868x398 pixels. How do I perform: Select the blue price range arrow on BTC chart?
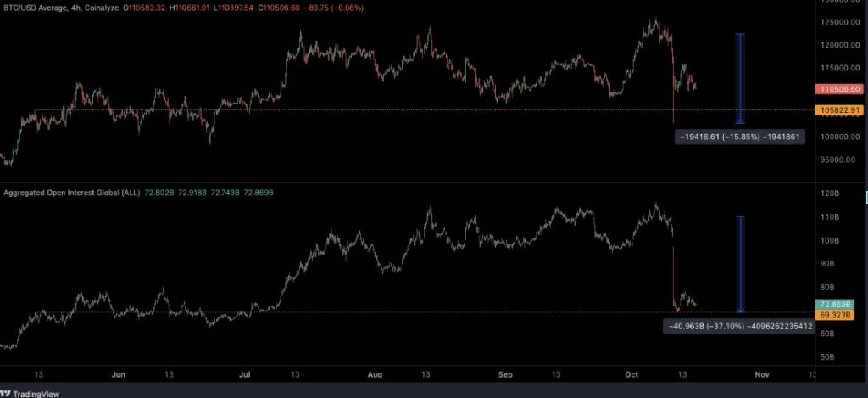point(740,79)
